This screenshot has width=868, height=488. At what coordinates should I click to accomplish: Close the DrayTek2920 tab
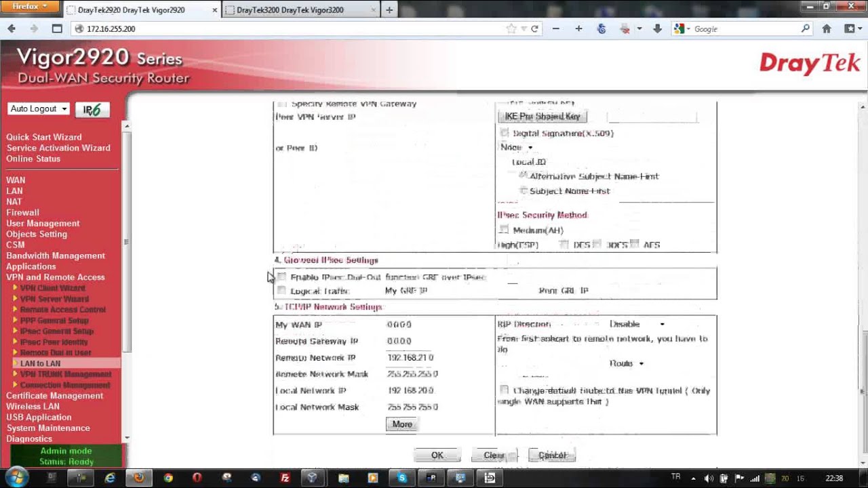pyautogui.click(x=215, y=10)
